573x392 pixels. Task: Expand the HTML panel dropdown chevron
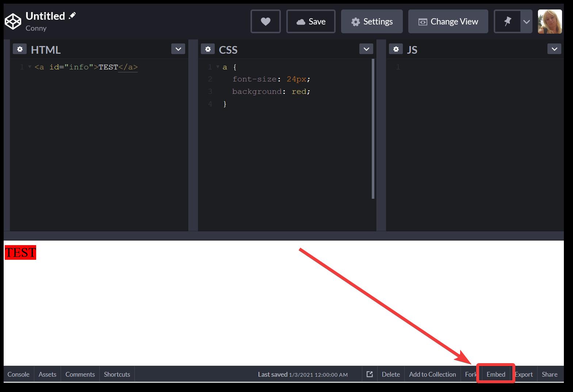pyautogui.click(x=178, y=49)
